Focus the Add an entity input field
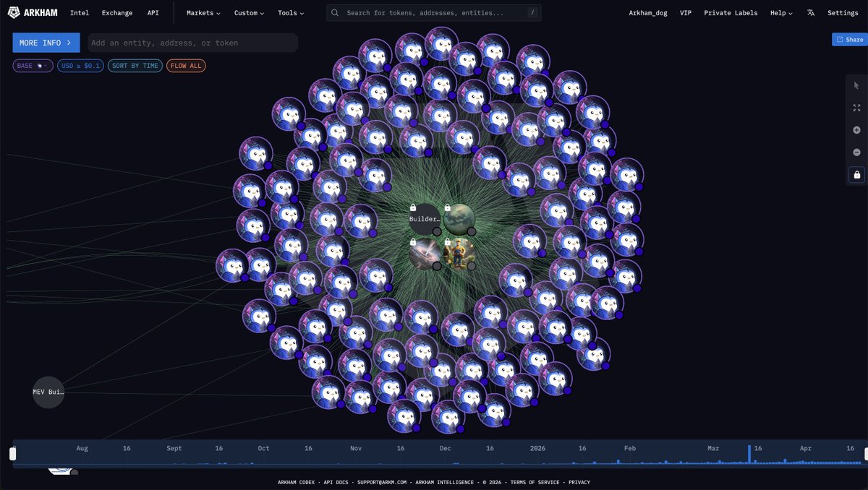Viewport: 868px width, 490px height. (x=192, y=43)
